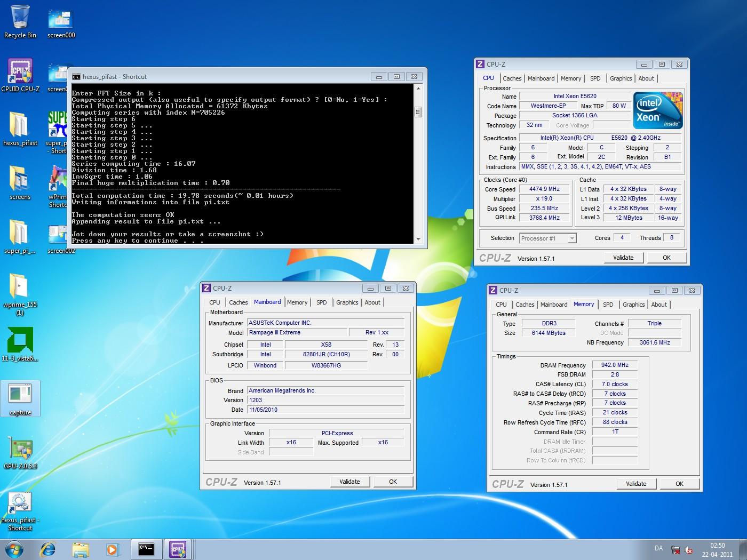The height and width of the screenshot is (560, 747).
Task: Launch the CPUID CPU-Z desktop shortcut
Action: 20,75
